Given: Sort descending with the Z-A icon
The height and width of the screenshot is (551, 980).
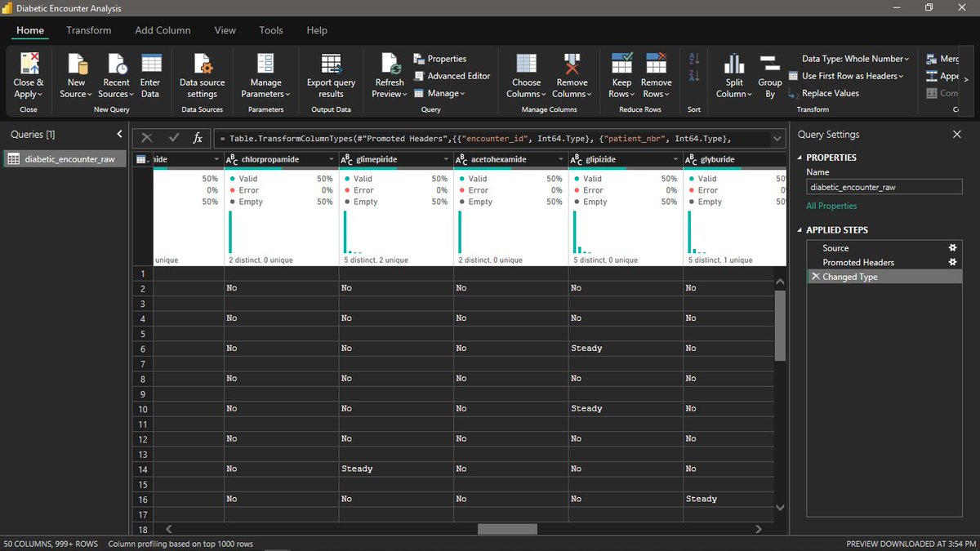Looking at the screenshot, I should pos(694,76).
